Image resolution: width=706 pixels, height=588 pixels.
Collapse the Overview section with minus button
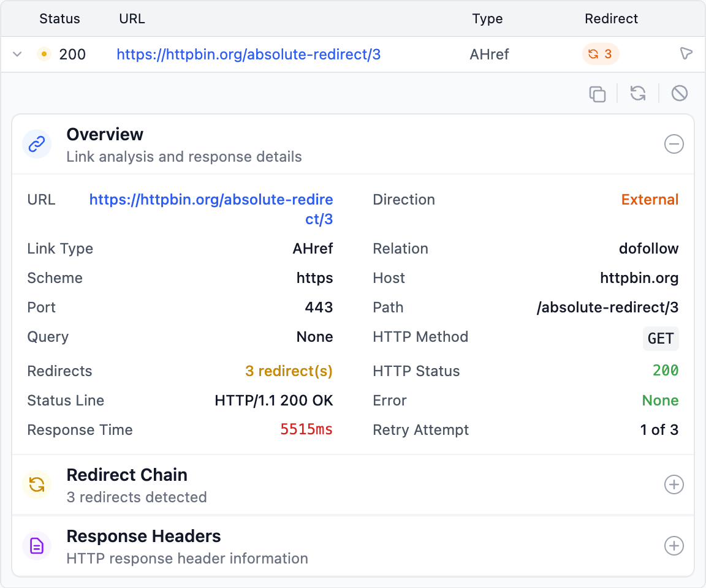674,145
